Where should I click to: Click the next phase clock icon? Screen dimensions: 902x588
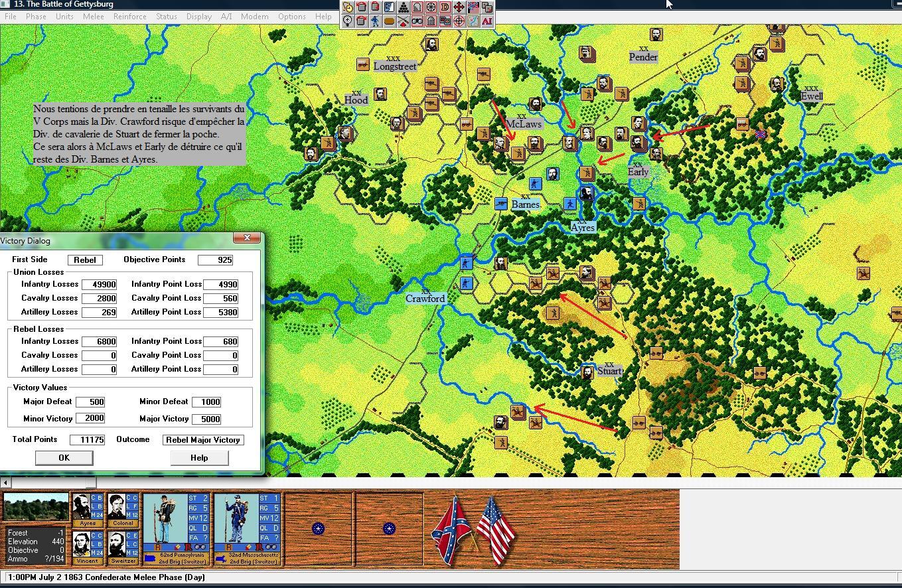pyautogui.click(x=347, y=7)
